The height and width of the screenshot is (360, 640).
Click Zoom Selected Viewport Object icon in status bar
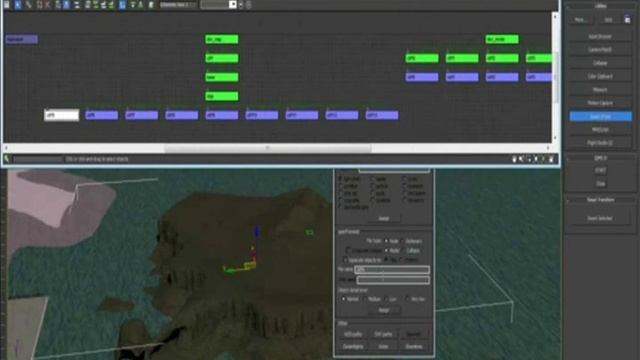[x=7, y=159]
